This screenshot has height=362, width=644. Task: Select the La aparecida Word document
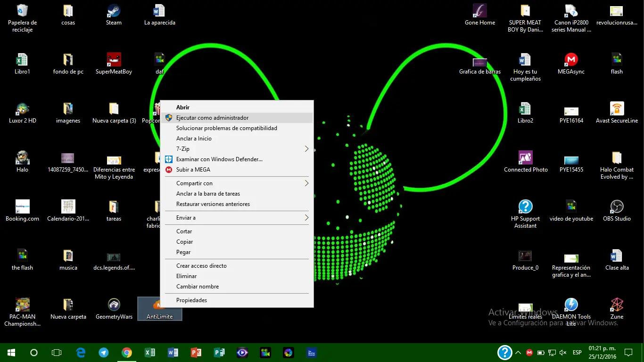click(159, 15)
